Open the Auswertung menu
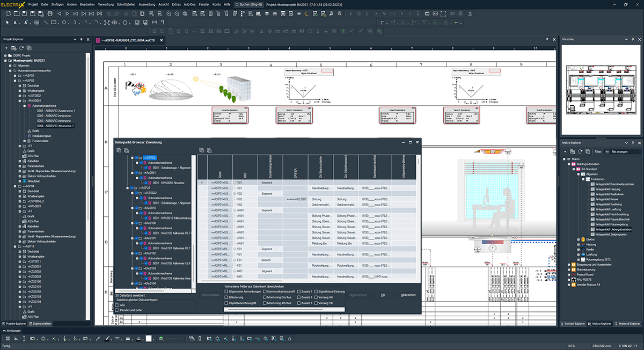 click(147, 4)
